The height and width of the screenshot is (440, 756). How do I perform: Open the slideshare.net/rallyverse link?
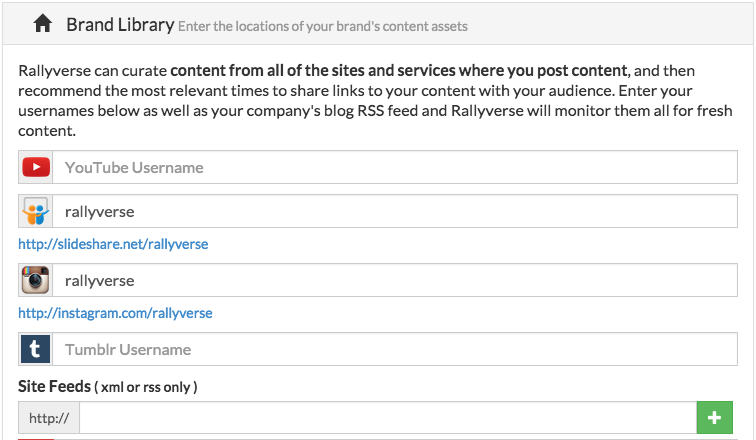(113, 244)
